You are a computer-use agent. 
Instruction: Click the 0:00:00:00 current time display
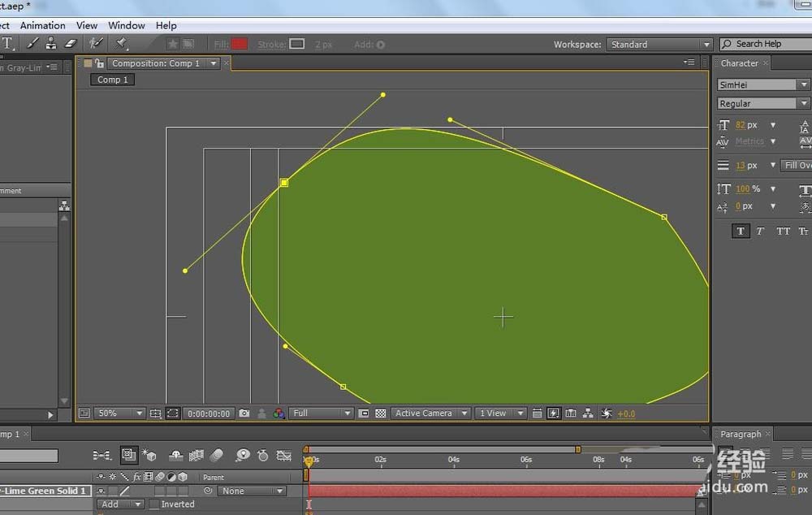[x=208, y=413]
